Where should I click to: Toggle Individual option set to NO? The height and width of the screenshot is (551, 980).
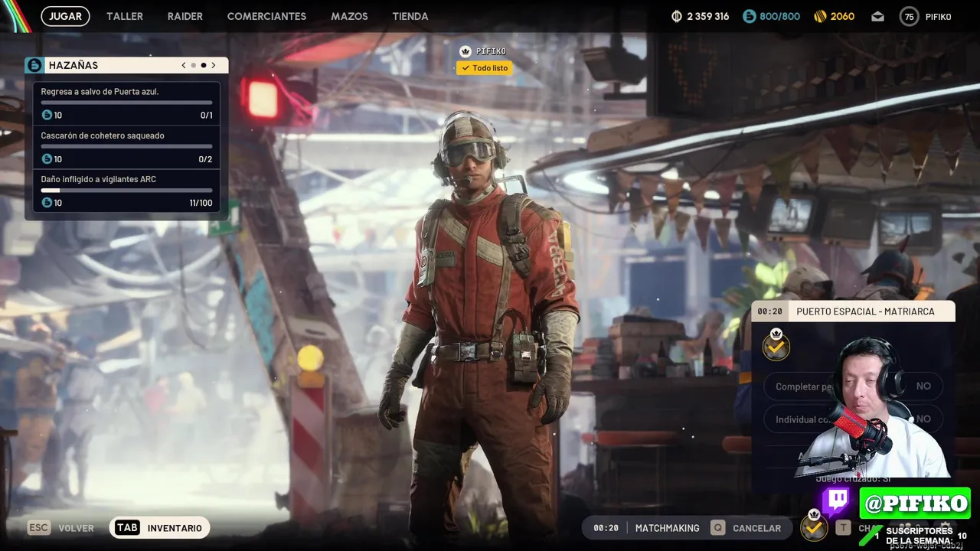tap(853, 419)
